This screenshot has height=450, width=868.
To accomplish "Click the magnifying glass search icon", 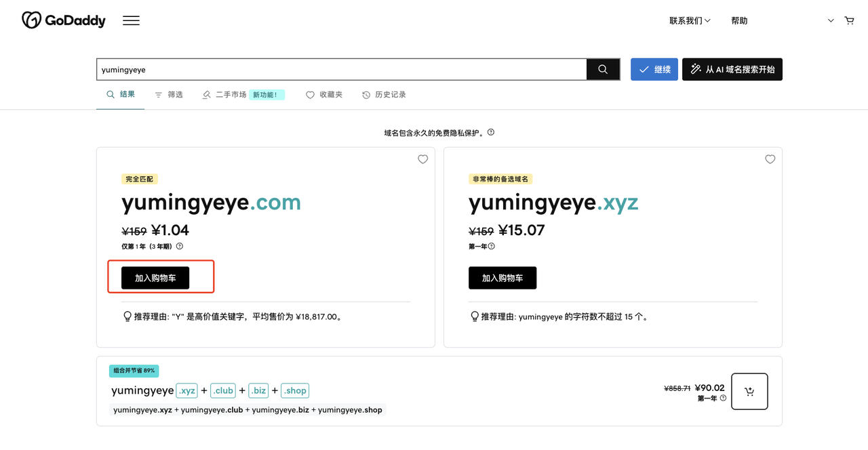I will point(602,68).
